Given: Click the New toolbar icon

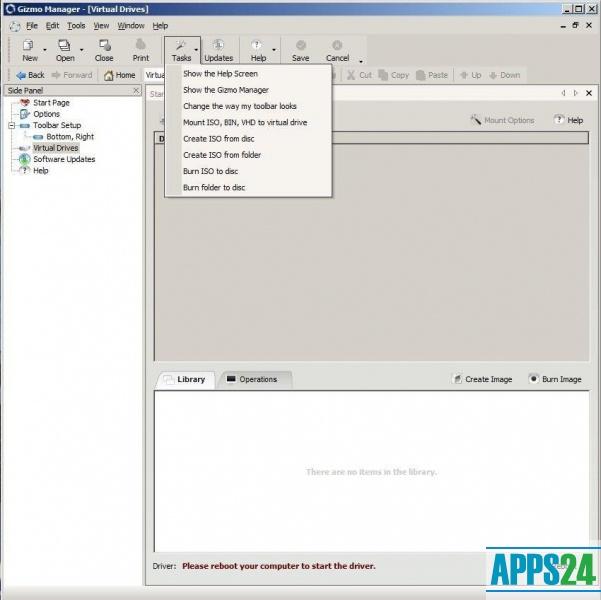Looking at the screenshot, I should click(x=28, y=46).
